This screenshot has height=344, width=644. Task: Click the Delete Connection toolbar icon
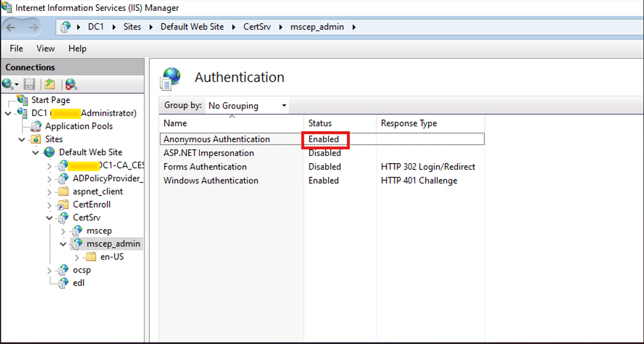(x=71, y=84)
